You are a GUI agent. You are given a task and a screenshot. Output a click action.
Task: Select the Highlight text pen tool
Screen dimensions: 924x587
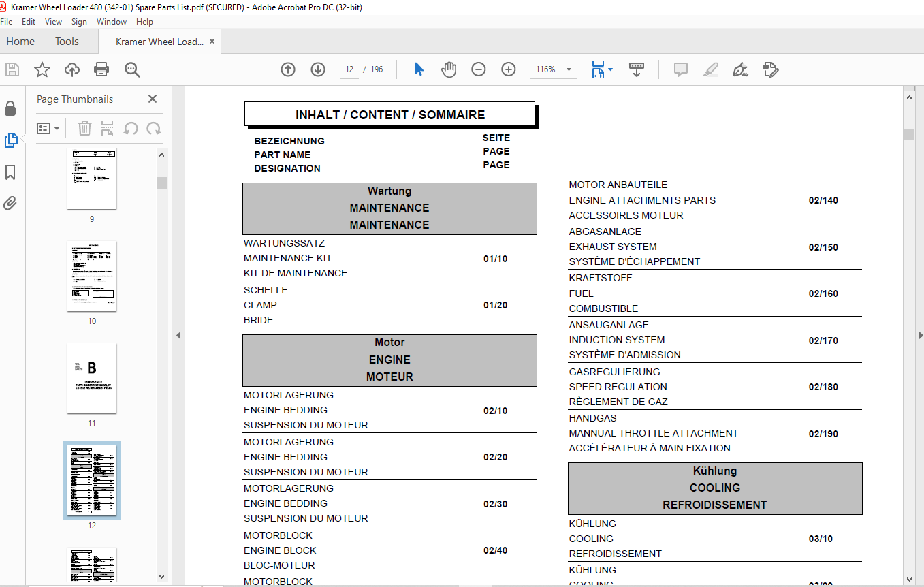[710, 69]
